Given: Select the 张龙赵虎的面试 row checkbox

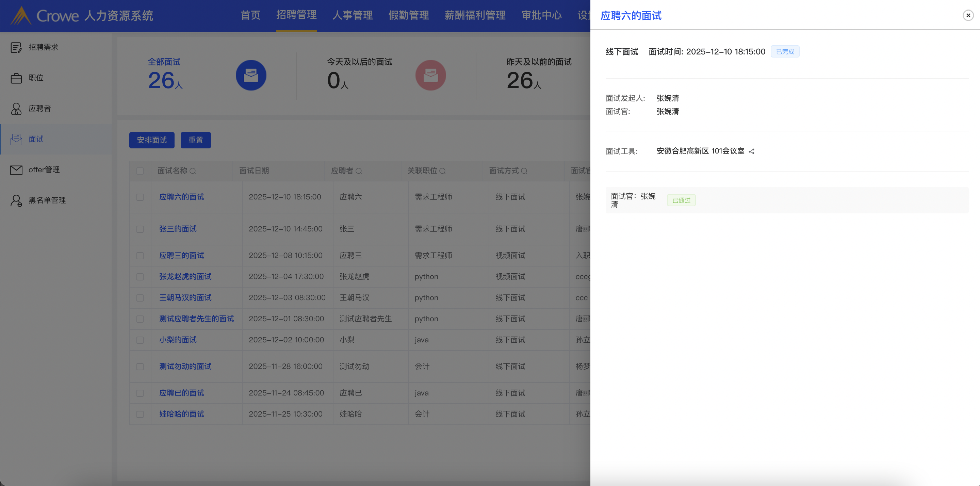Looking at the screenshot, I should [140, 277].
